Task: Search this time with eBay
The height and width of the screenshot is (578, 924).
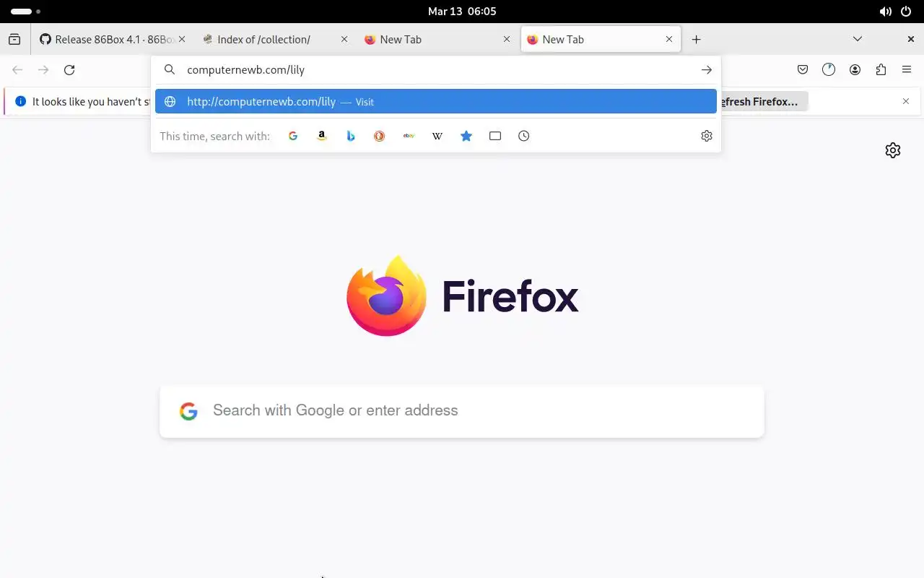Action: point(409,136)
